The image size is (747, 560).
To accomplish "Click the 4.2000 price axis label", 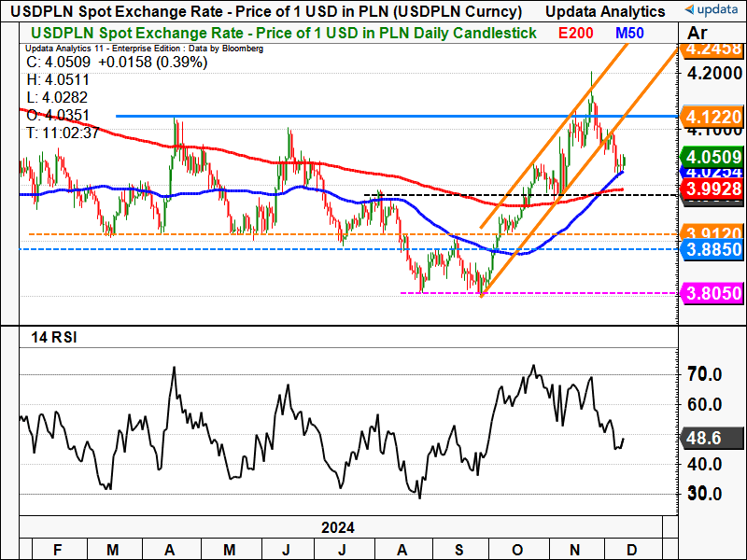I will coord(714,74).
